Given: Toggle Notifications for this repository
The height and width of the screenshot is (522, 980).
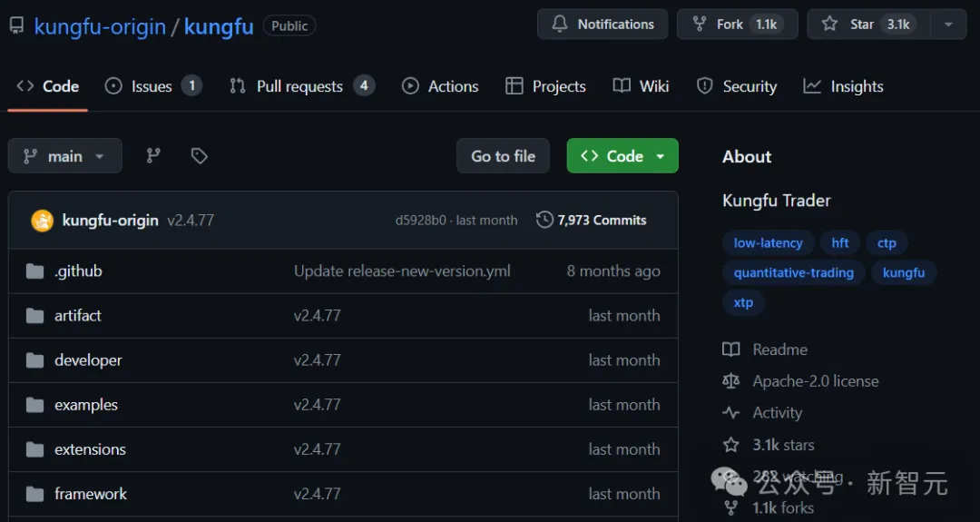Looking at the screenshot, I should 603,25.
